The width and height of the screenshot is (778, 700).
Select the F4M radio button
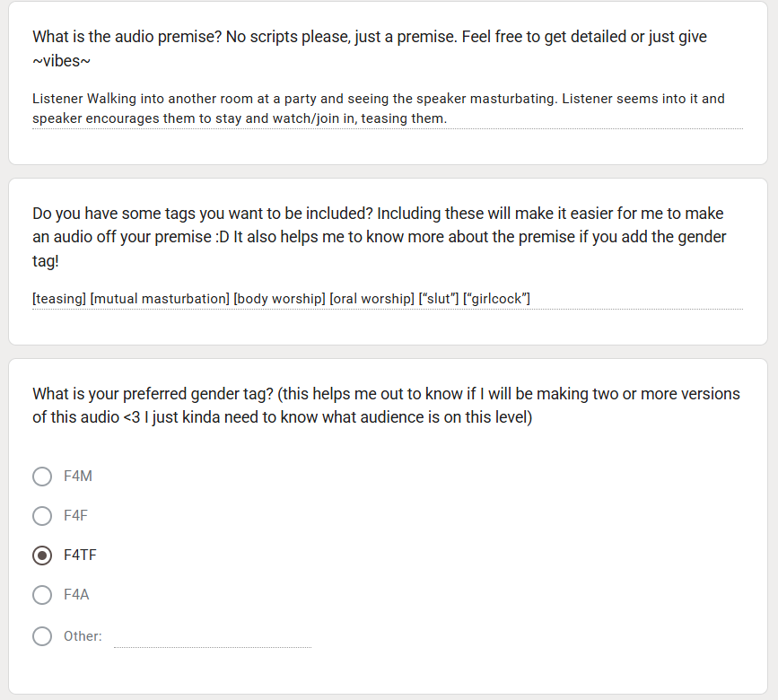tap(42, 477)
